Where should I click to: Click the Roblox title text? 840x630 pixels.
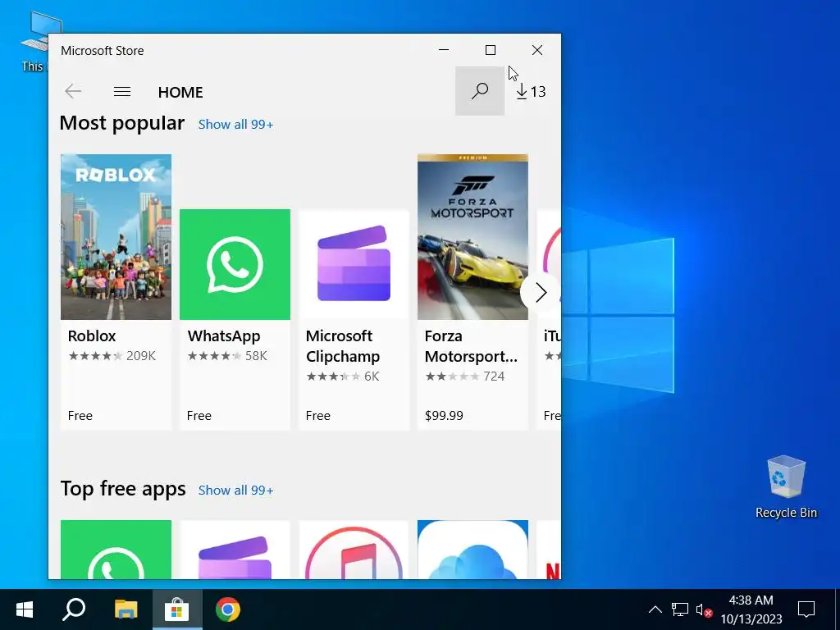92,336
